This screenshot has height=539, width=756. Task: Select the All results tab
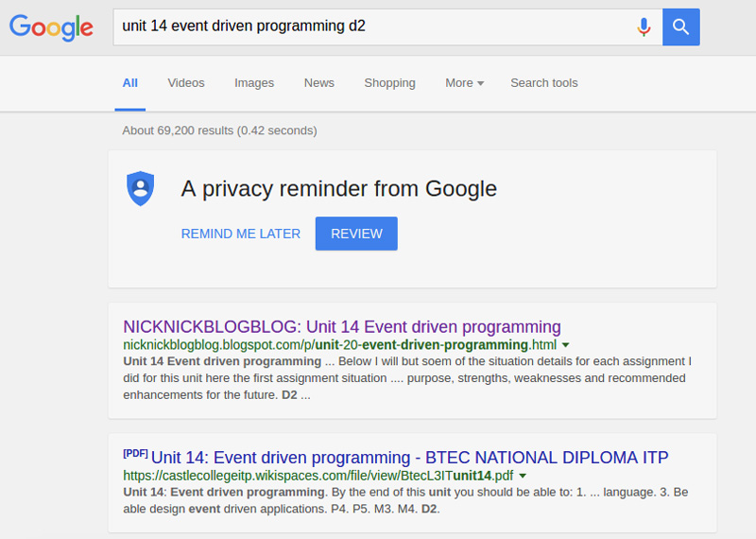(x=130, y=83)
